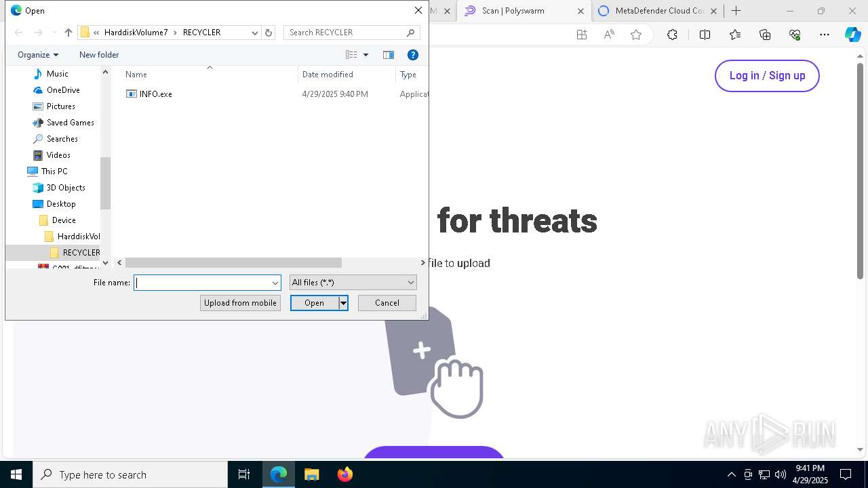
Task: Sort by Date modified column
Action: pyautogui.click(x=328, y=75)
